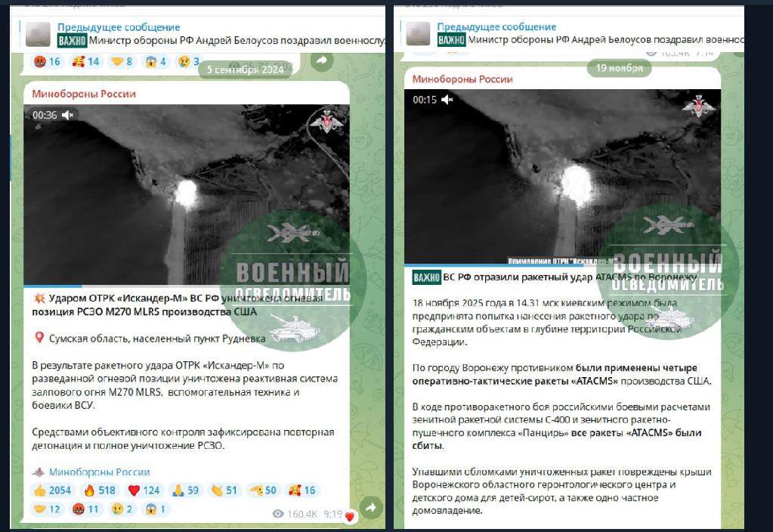Click the 16 hearts-face reaction under the Iskander post
This screenshot has width=773, height=532.
tap(302, 490)
